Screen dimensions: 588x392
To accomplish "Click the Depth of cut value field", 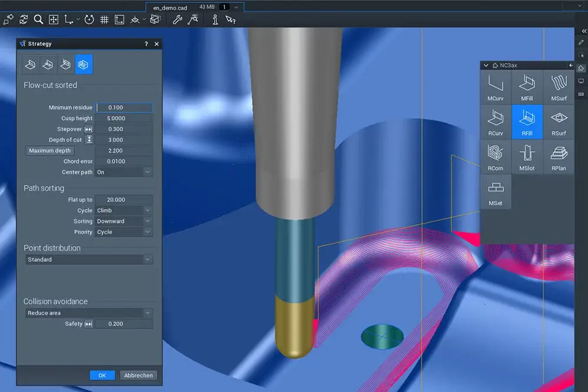I will (x=123, y=139).
